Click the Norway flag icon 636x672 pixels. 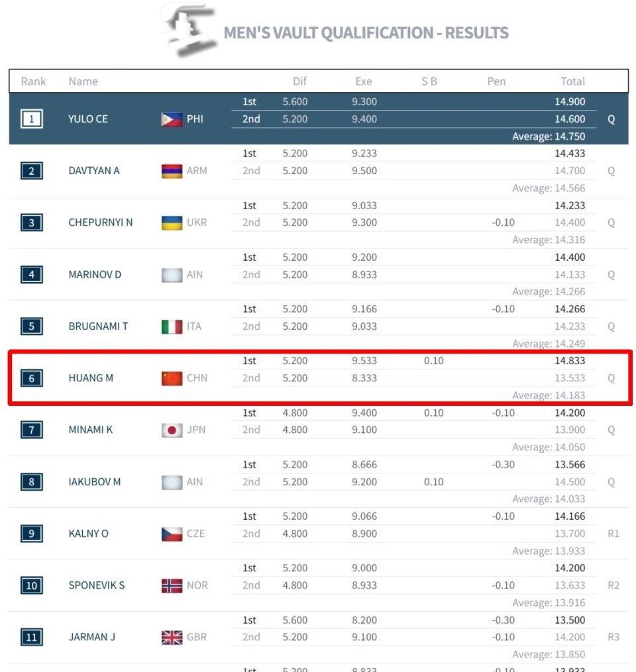[172, 585]
